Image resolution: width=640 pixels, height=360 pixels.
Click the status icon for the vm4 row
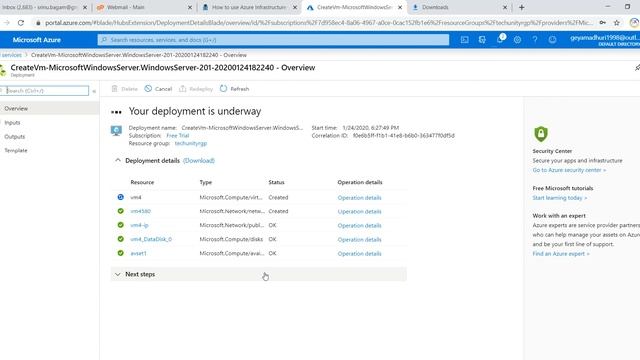pyautogui.click(x=120, y=197)
